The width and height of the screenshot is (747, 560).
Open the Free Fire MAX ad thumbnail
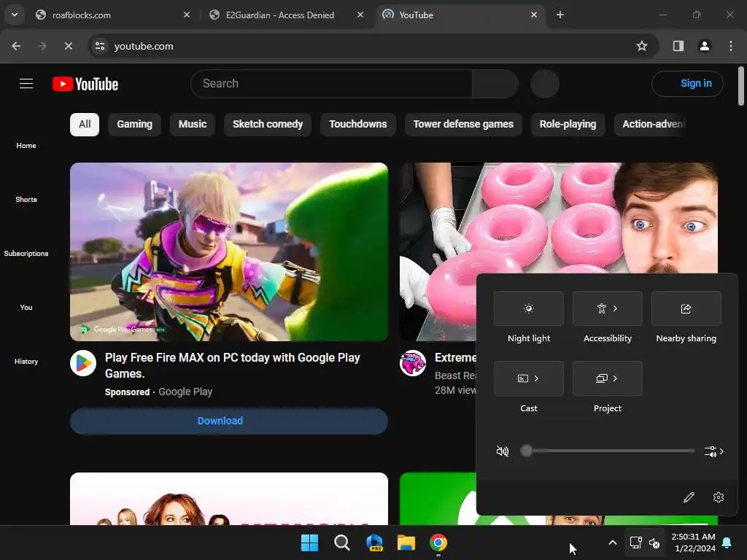(229, 252)
